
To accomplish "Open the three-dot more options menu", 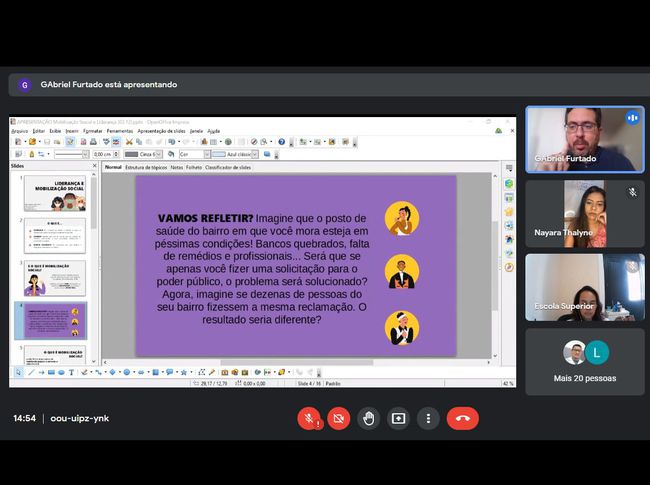I will (x=428, y=418).
